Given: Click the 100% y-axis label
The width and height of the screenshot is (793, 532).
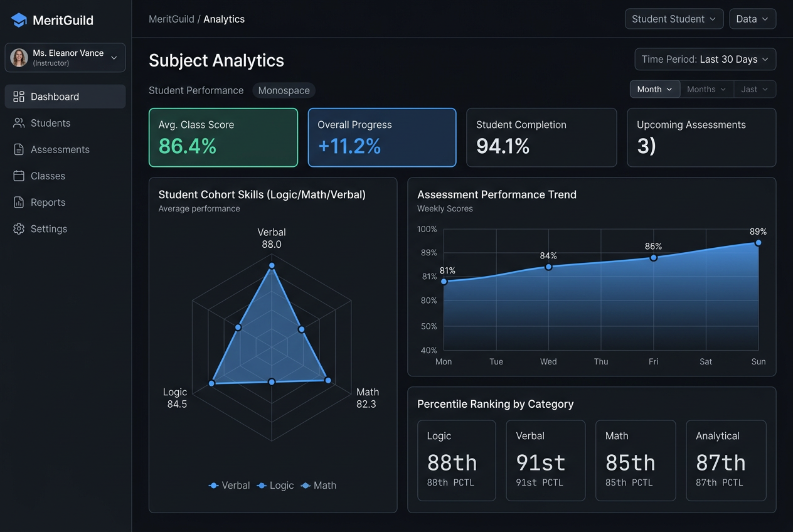Looking at the screenshot, I should (x=427, y=229).
